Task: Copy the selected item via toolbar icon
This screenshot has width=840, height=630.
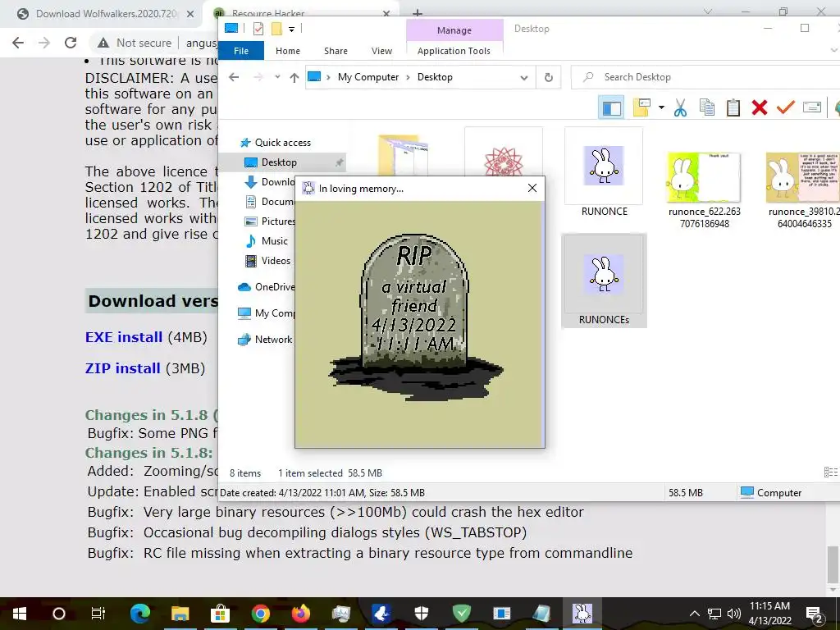Action: pos(706,107)
